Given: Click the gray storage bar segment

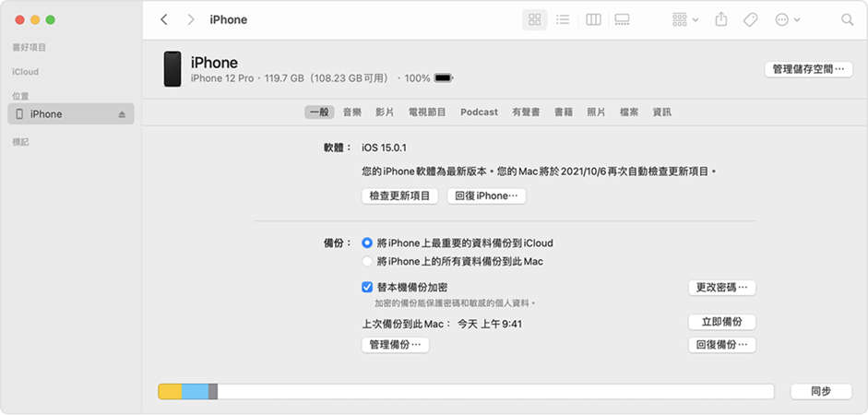Looking at the screenshot, I should coord(213,391).
